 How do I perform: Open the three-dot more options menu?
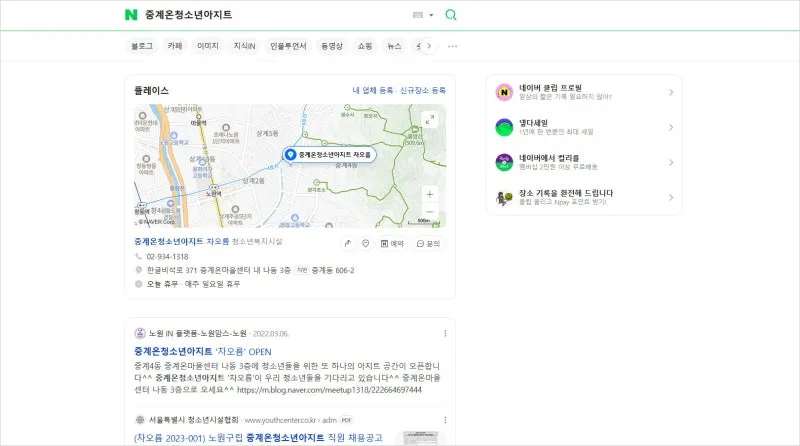tap(452, 46)
